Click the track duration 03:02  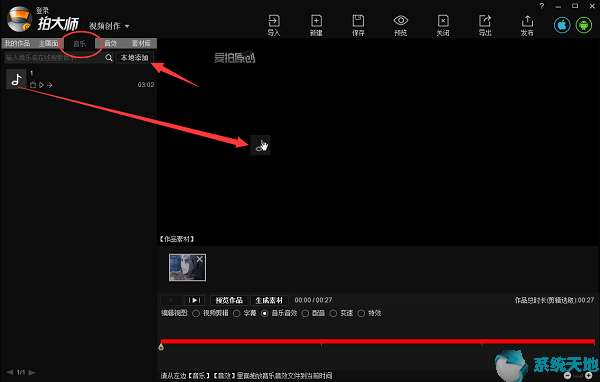[x=146, y=85]
